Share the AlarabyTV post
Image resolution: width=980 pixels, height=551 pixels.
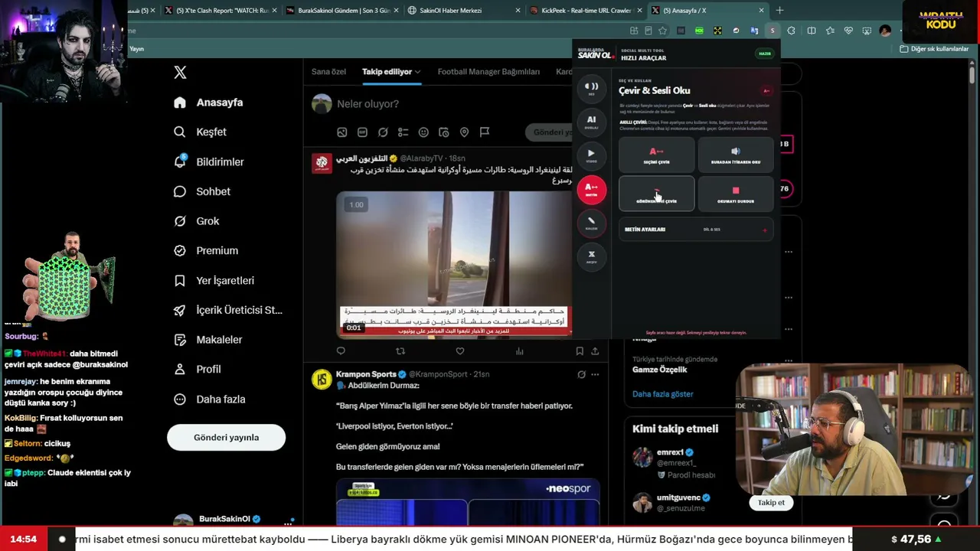pos(595,351)
